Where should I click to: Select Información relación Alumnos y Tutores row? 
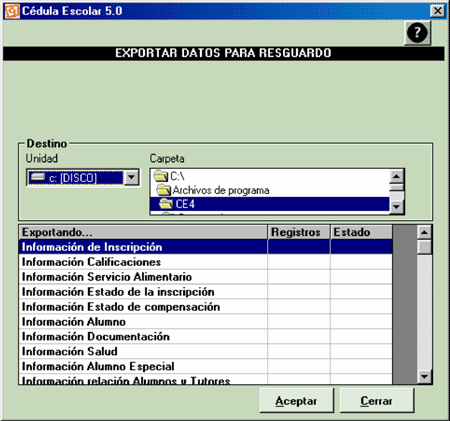coord(206,379)
